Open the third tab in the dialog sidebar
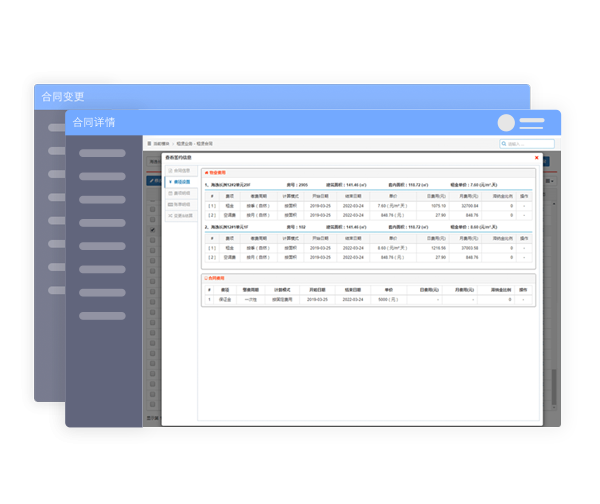This screenshot has width=600, height=504. click(180, 193)
